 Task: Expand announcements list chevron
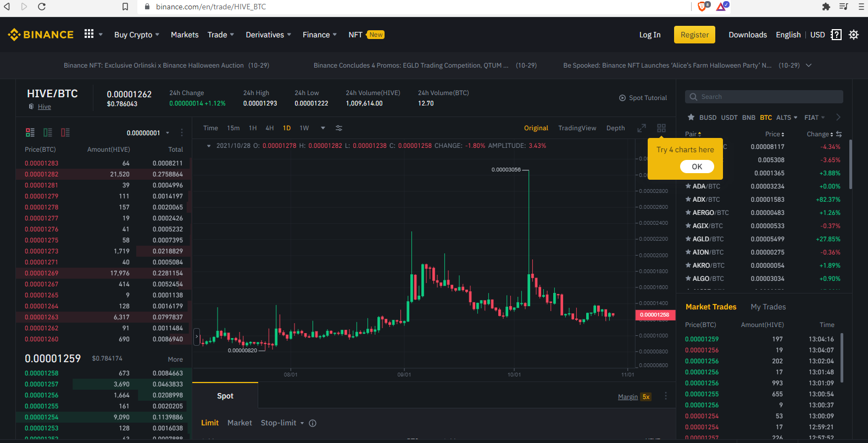click(x=809, y=65)
